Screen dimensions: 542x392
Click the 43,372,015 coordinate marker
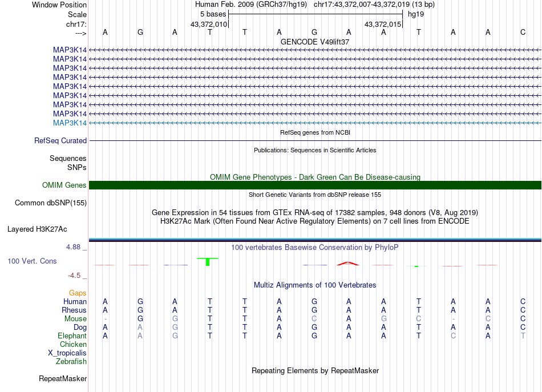(x=383, y=24)
